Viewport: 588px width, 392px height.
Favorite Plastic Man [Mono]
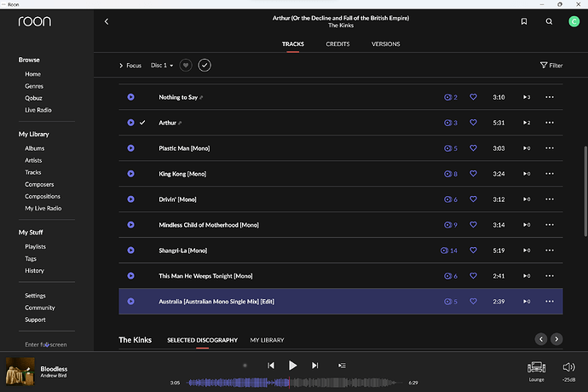pyautogui.click(x=473, y=147)
